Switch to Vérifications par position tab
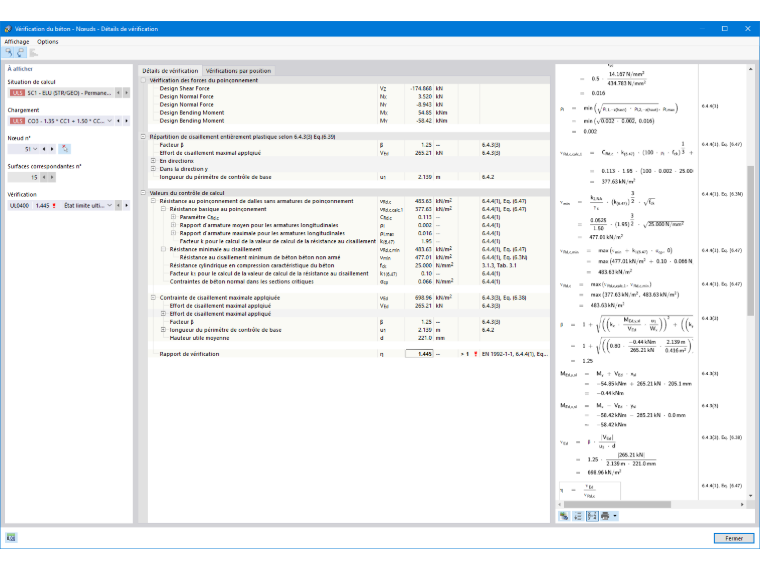Image resolution: width=760 pixels, height=570 pixels. [238, 71]
